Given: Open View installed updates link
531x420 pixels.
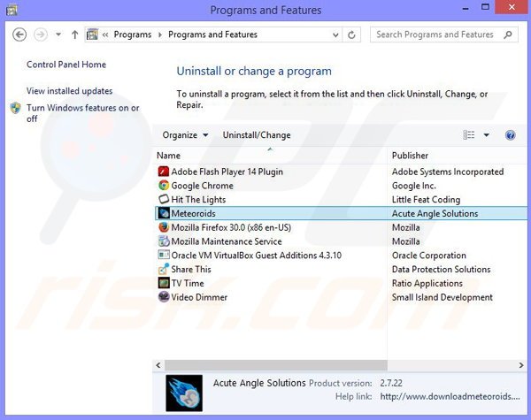Looking at the screenshot, I should 69,91.
